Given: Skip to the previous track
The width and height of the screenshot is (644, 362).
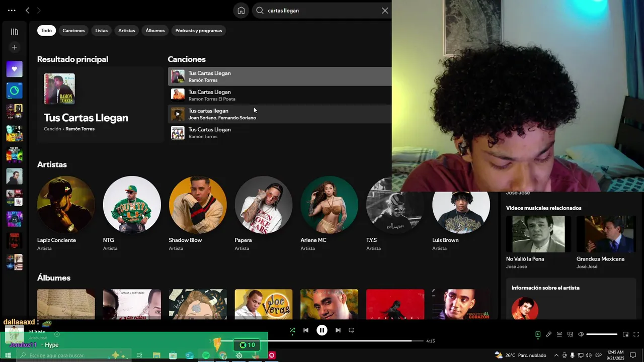Looking at the screenshot, I should (306, 330).
